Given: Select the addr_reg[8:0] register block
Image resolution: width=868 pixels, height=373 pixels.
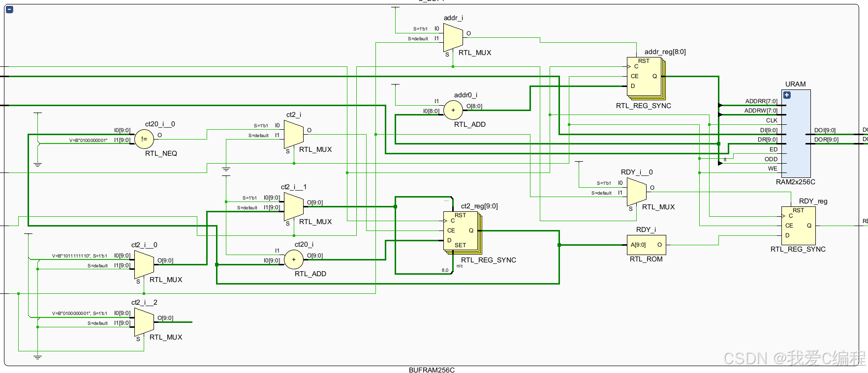Looking at the screenshot, I should tap(646, 79).
